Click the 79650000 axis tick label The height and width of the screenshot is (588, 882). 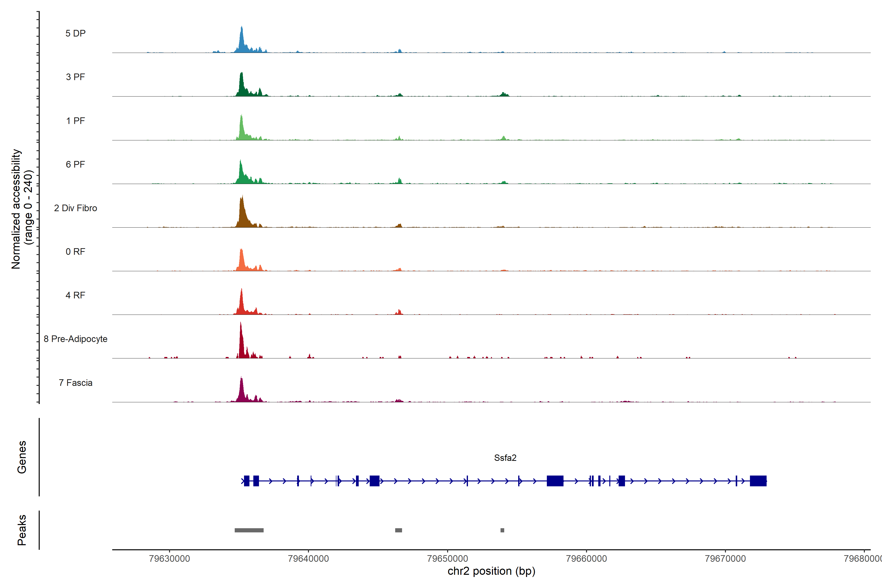click(447, 558)
